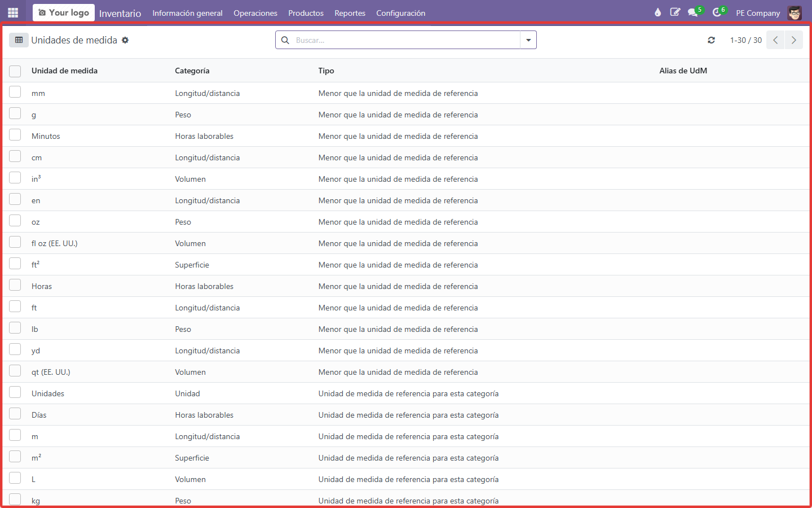Open the activities clock icon with badge 6
The image size is (812, 508).
click(718, 12)
